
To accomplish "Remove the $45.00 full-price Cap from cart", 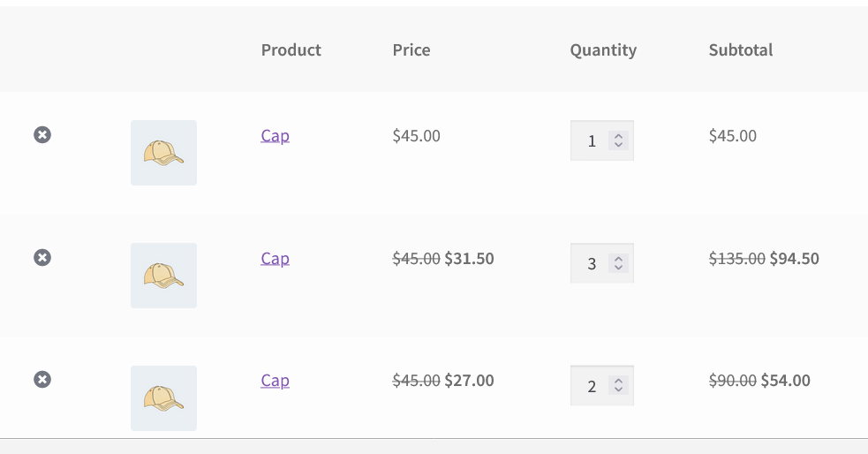I will pyautogui.click(x=42, y=134).
